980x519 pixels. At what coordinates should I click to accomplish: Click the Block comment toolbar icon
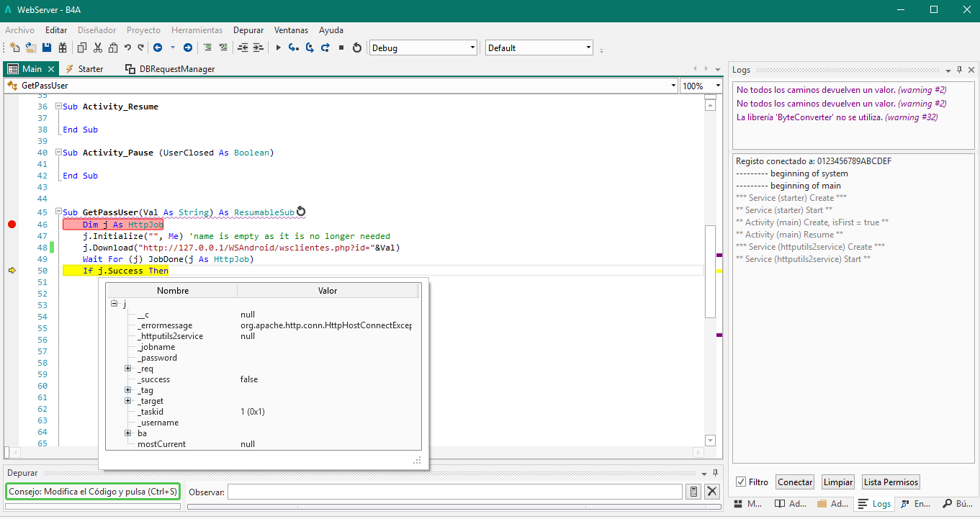pyautogui.click(x=207, y=48)
